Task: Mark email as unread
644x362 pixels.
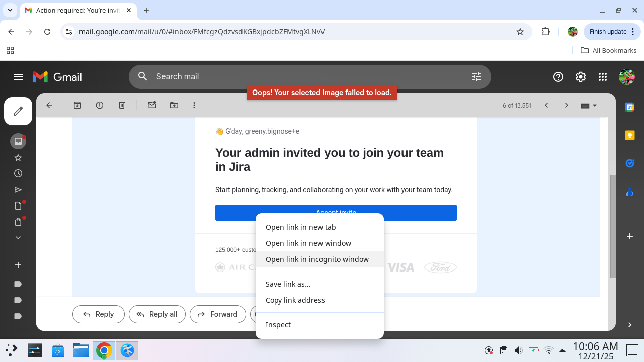Action: click(152, 105)
